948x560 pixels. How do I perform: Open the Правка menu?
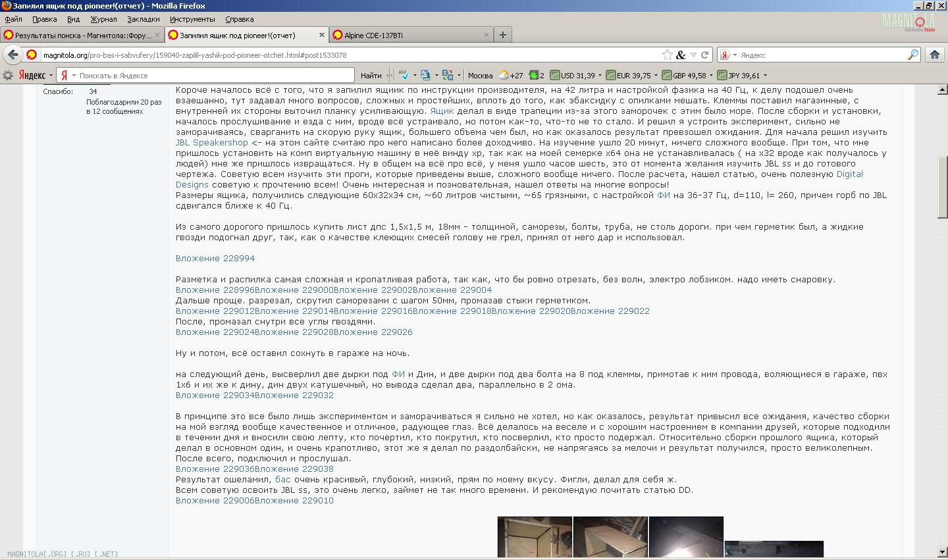pyautogui.click(x=45, y=19)
